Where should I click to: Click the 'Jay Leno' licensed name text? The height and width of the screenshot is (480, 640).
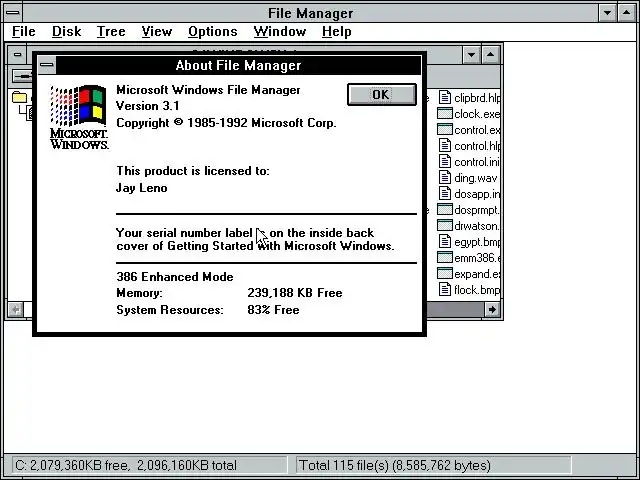click(142, 188)
